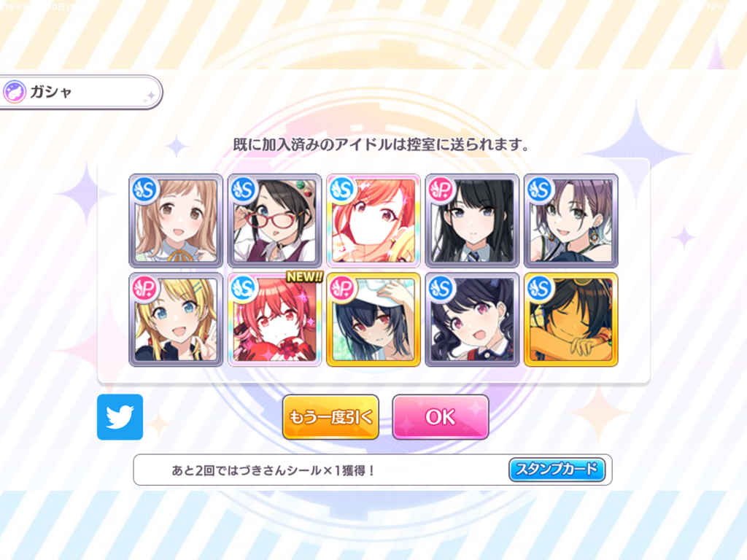Click the blue S badge on sleeping idol card
The width and height of the screenshot is (747, 560).
(540, 288)
